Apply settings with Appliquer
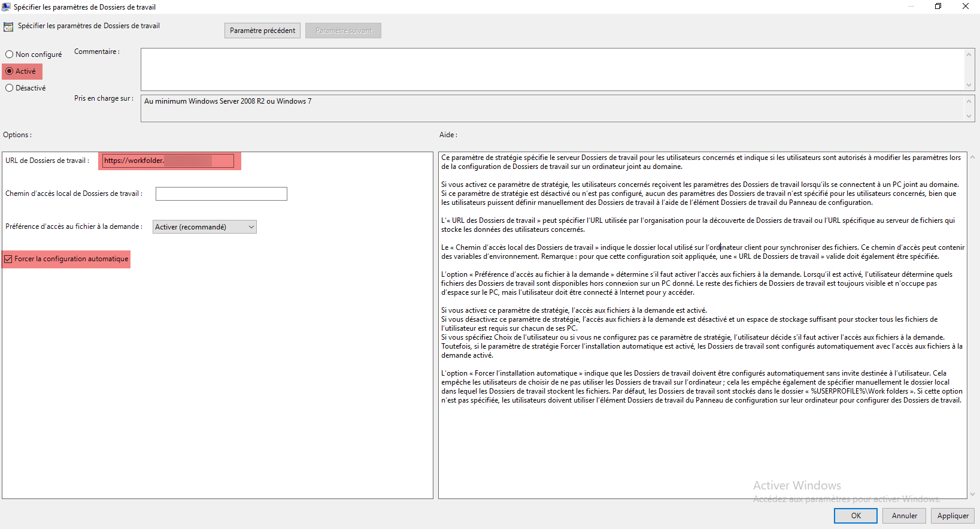Viewport: 980px width, 529px height. 952,516
